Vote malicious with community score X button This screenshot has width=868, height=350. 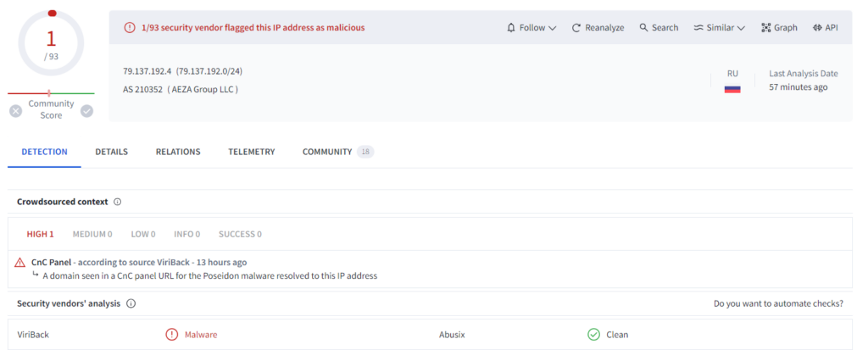tap(15, 110)
